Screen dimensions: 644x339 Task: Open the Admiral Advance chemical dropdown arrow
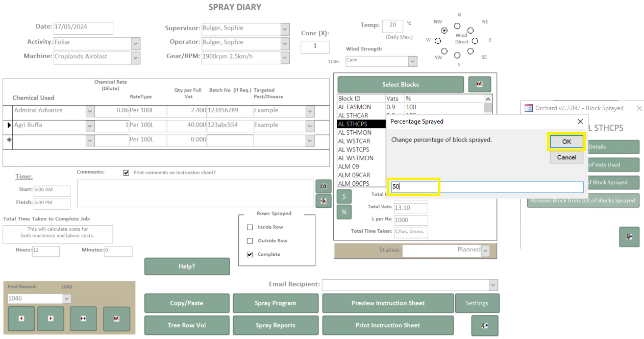90,111
